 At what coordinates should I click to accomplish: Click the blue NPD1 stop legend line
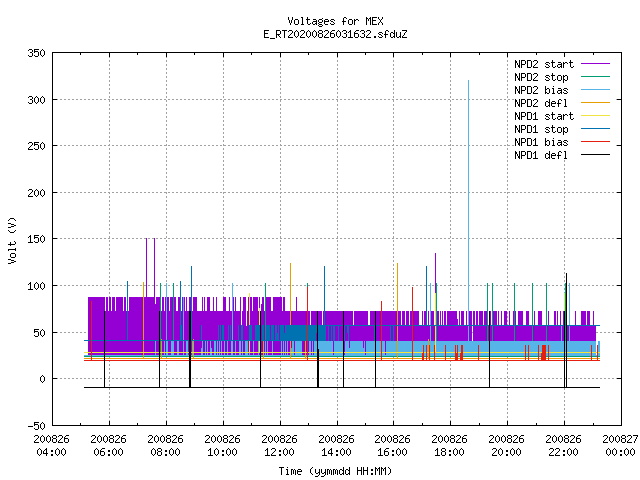tap(596, 129)
